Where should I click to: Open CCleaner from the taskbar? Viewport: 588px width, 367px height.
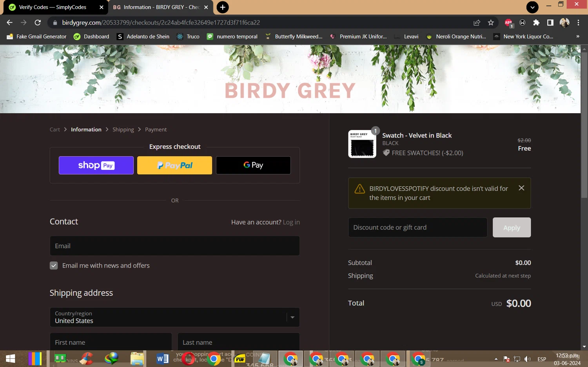click(86, 358)
